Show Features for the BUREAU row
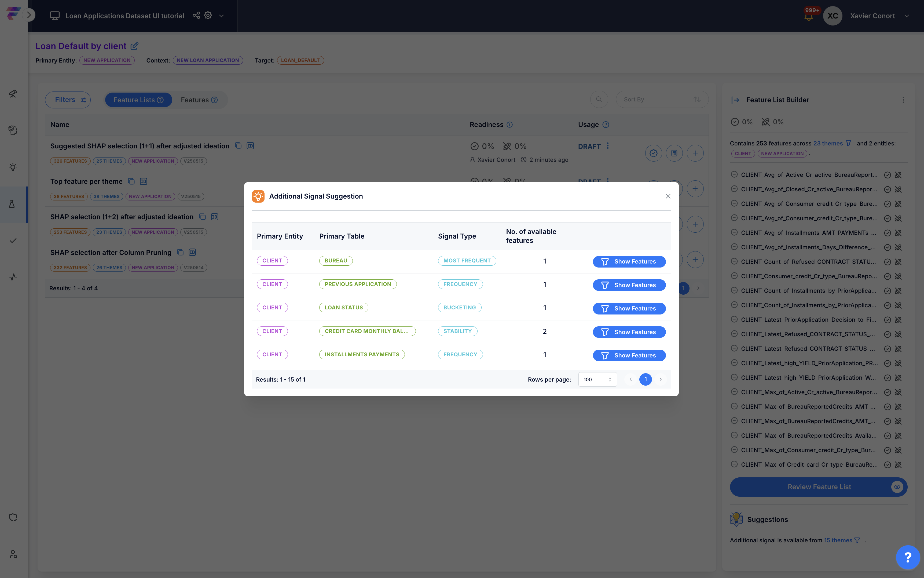The width and height of the screenshot is (924, 578). click(629, 261)
